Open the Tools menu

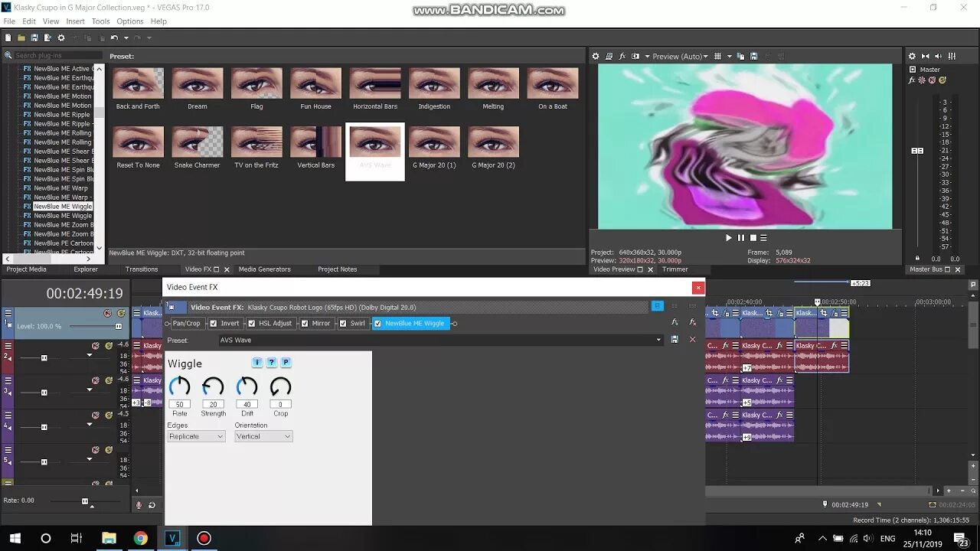coord(100,21)
